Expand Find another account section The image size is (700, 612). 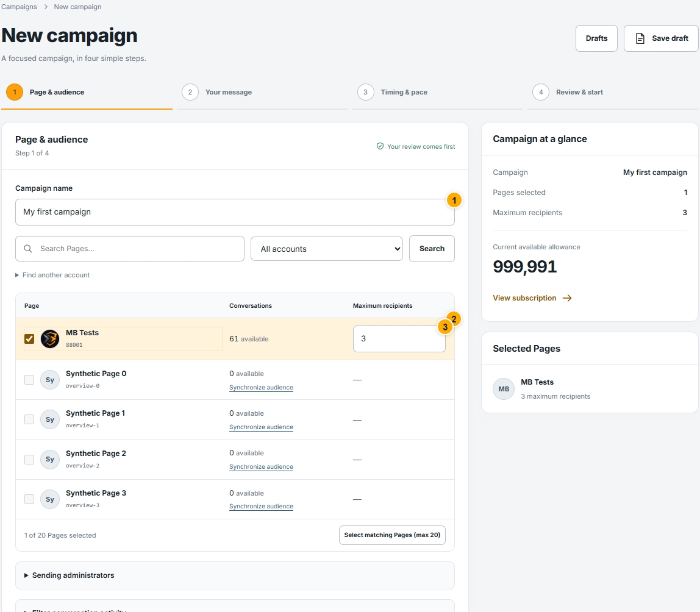(52, 275)
